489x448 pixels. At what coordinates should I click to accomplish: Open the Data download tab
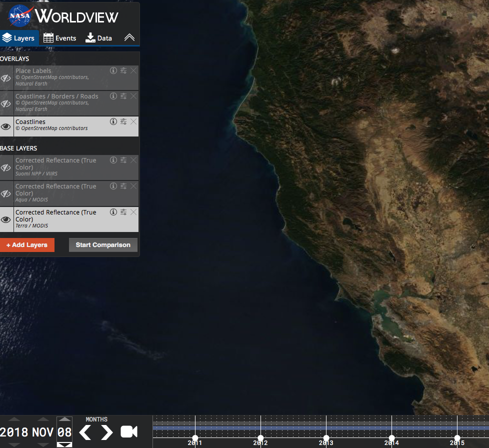pyautogui.click(x=98, y=38)
